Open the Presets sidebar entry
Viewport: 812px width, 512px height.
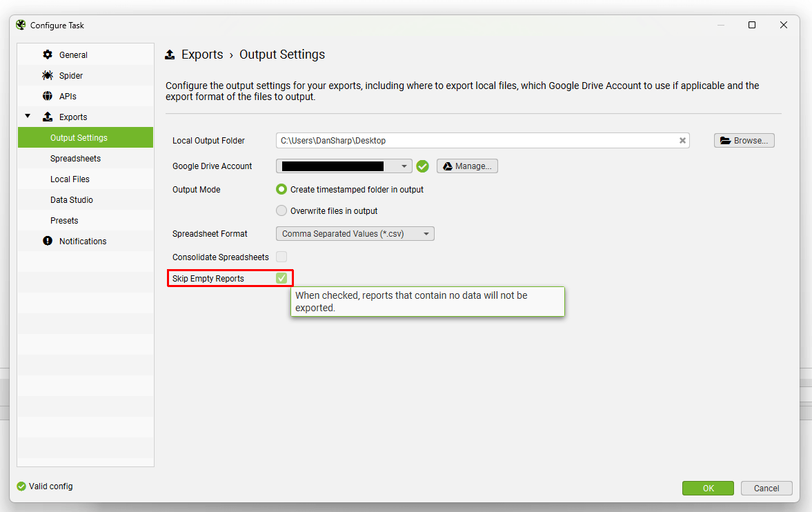[x=86, y=220]
